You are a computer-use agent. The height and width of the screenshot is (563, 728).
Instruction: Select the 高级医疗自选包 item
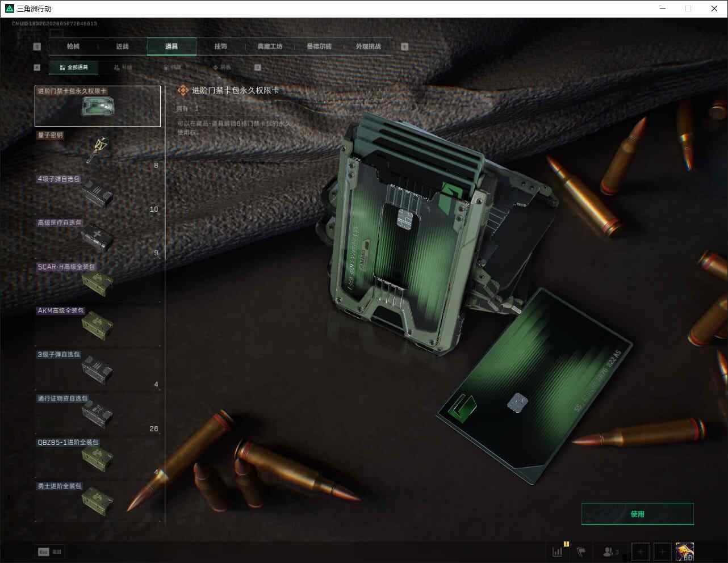point(98,238)
